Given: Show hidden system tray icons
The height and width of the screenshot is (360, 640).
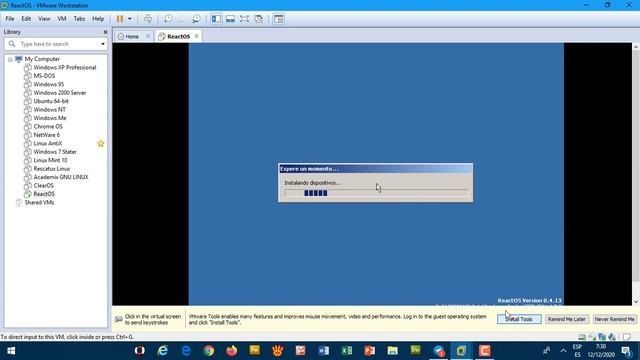Looking at the screenshot, I should pyautogui.click(x=563, y=351).
